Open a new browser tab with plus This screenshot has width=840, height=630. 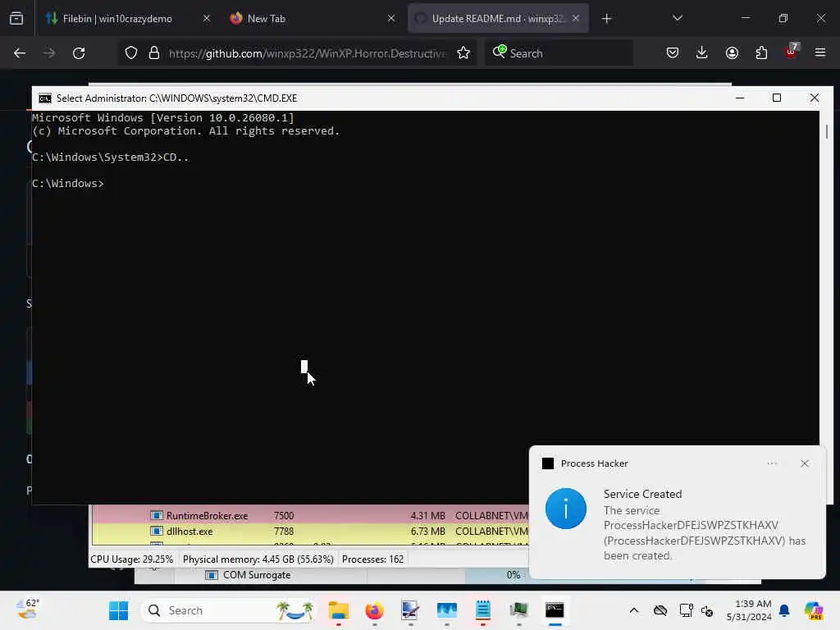606,19
